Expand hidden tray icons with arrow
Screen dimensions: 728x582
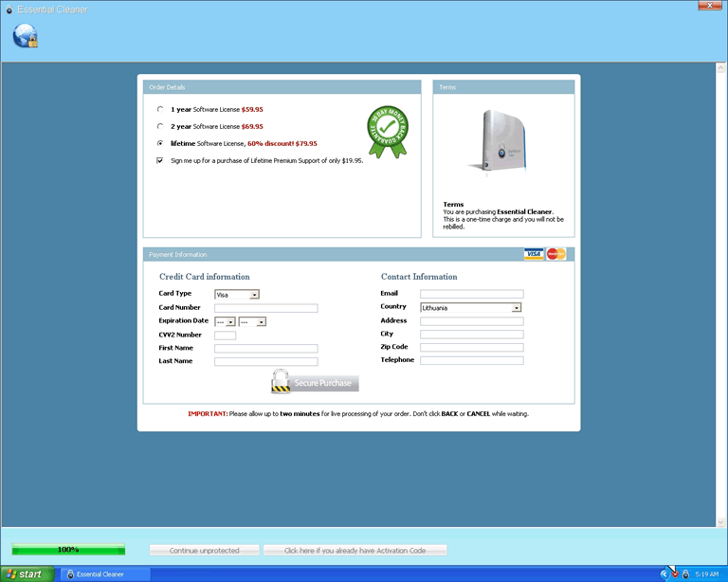664,574
